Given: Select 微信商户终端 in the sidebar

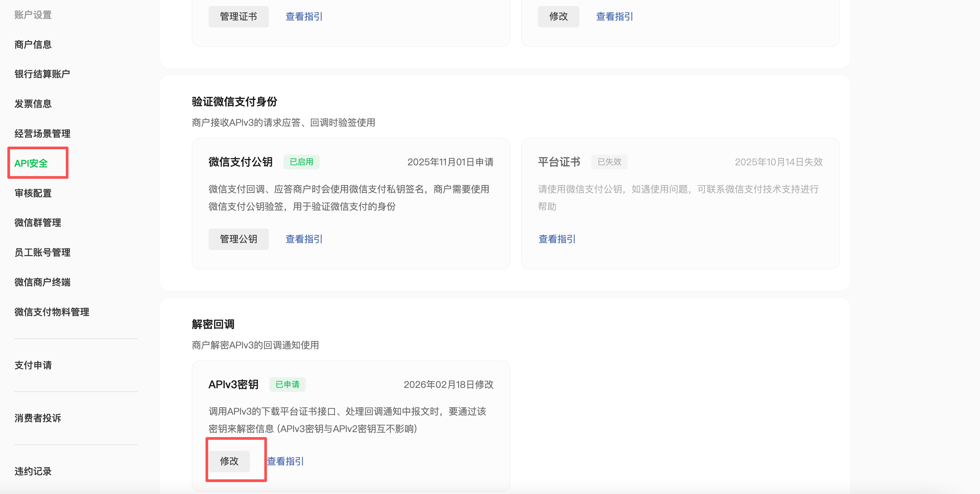Looking at the screenshot, I should click(42, 282).
